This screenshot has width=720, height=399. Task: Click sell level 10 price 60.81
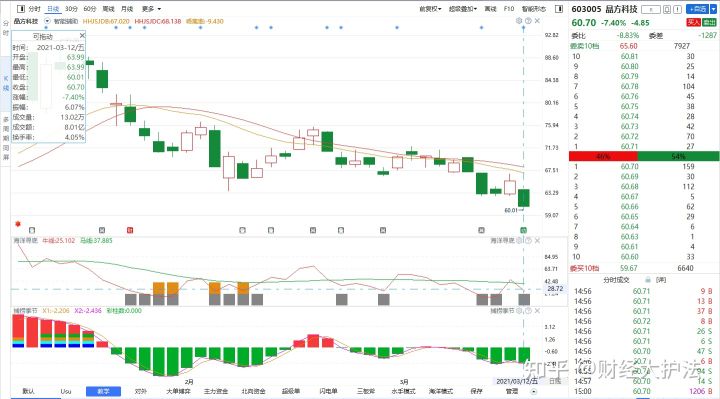point(630,56)
